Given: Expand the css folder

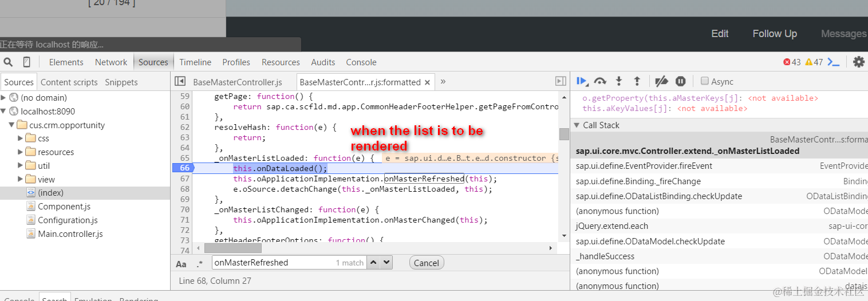Looking at the screenshot, I should (21, 138).
